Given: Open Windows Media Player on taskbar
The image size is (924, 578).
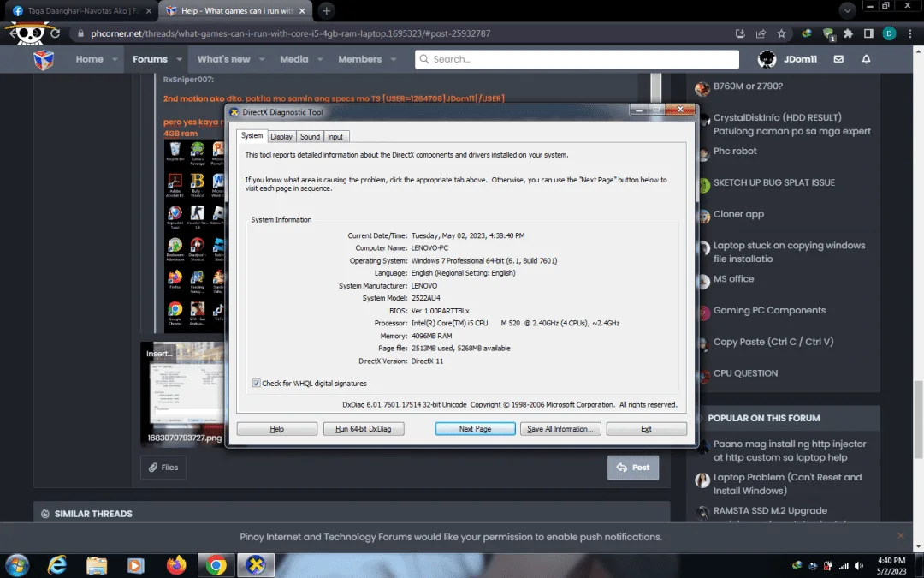Looking at the screenshot, I should pyautogui.click(x=136, y=566).
